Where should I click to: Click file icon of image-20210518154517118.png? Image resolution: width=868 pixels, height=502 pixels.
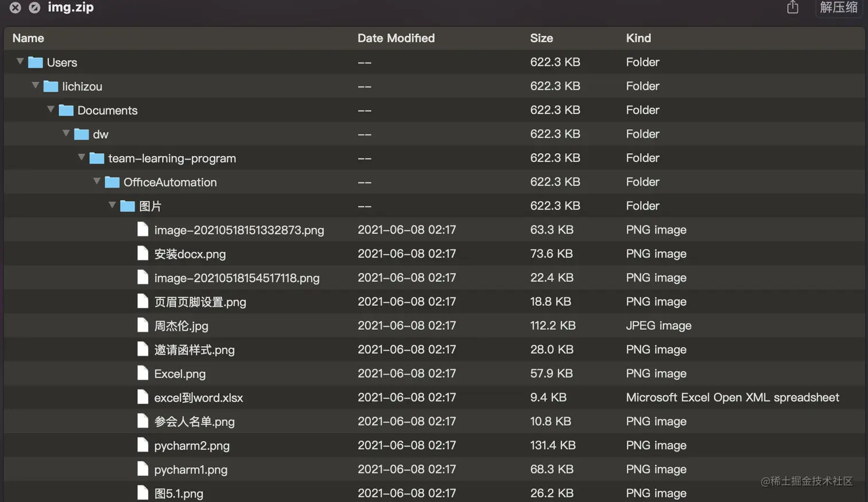[x=143, y=278]
